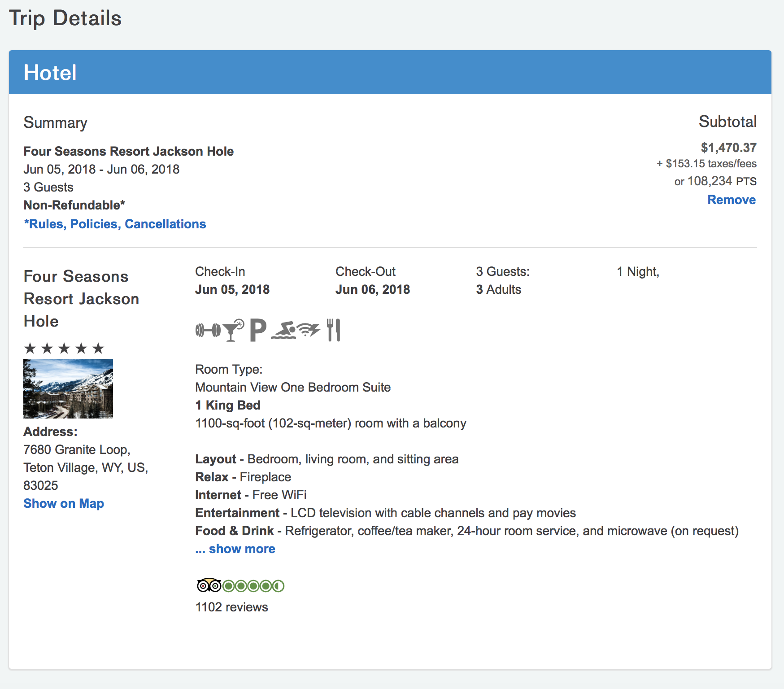The width and height of the screenshot is (784, 689).
Task: Click the parking P icon
Action: coord(258,330)
